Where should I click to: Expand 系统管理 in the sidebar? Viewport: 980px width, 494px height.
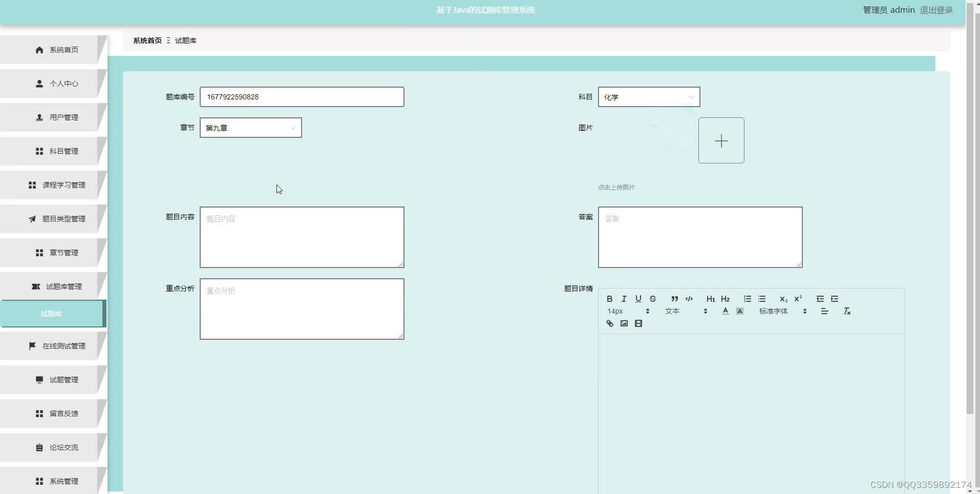click(53, 481)
